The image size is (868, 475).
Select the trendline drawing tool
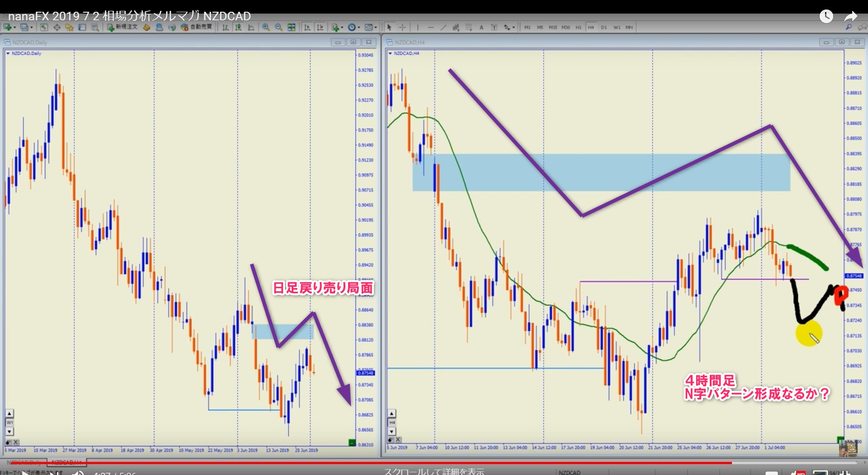443,28
